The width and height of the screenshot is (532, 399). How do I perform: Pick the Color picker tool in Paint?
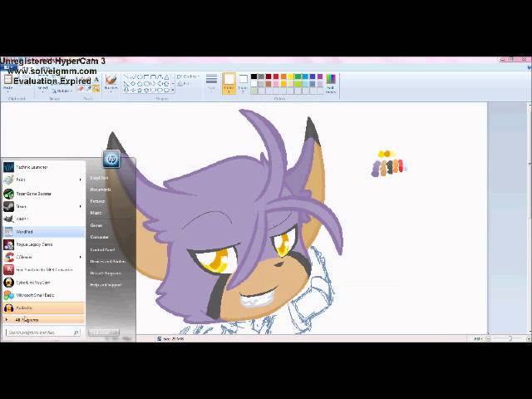[89, 89]
